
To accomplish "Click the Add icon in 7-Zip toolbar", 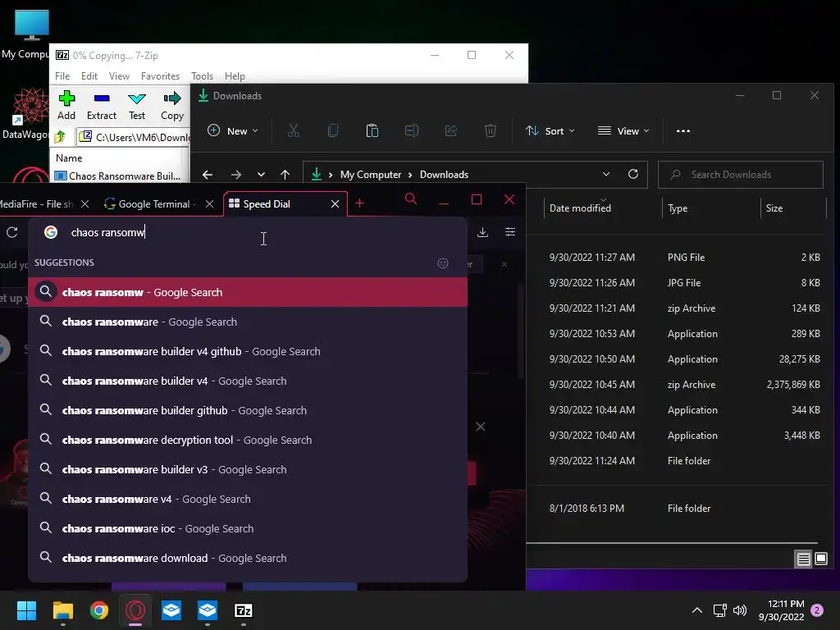I will [66, 105].
